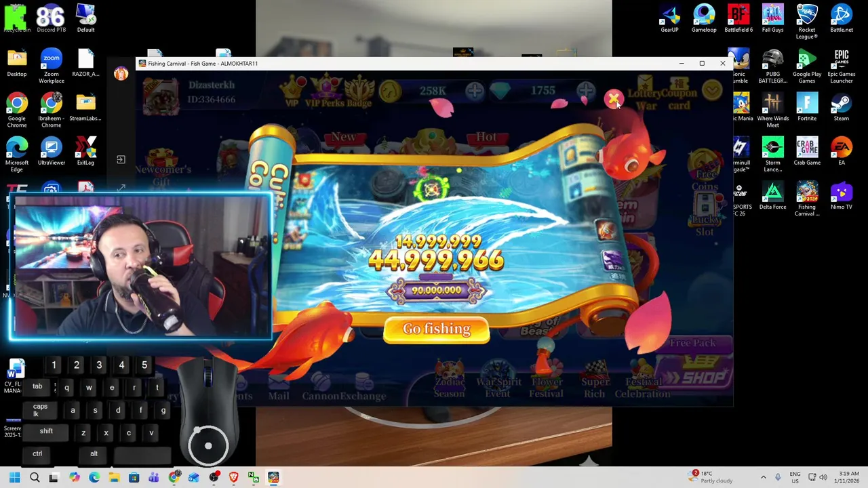Open Free Pack offer
The image size is (868, 488).
click(x=693, y=343)
